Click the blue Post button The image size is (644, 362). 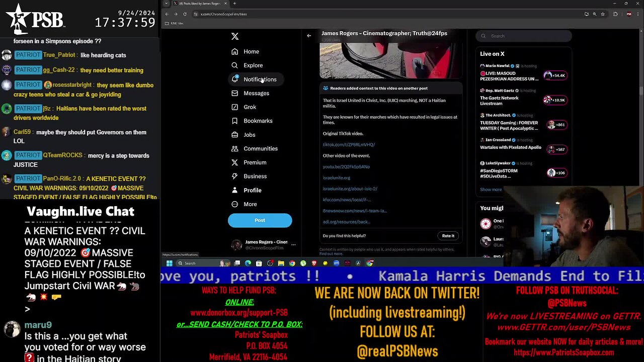(260, 220)
